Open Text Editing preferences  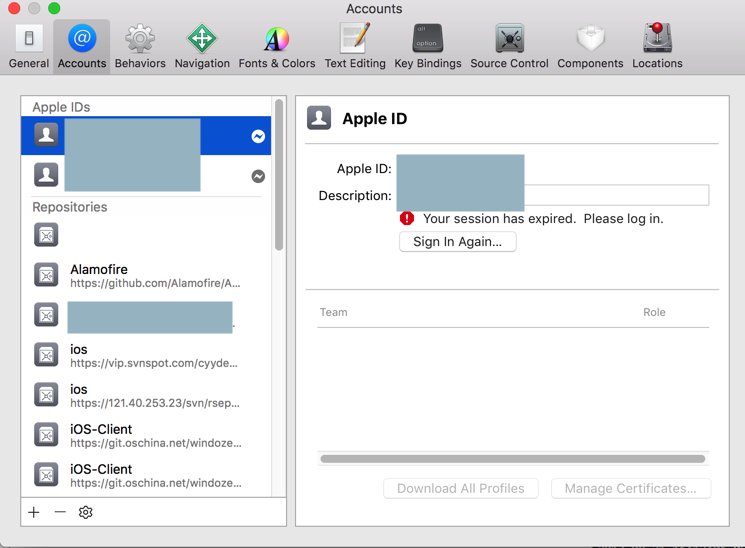pyautogui.click(x=355, y=47)
